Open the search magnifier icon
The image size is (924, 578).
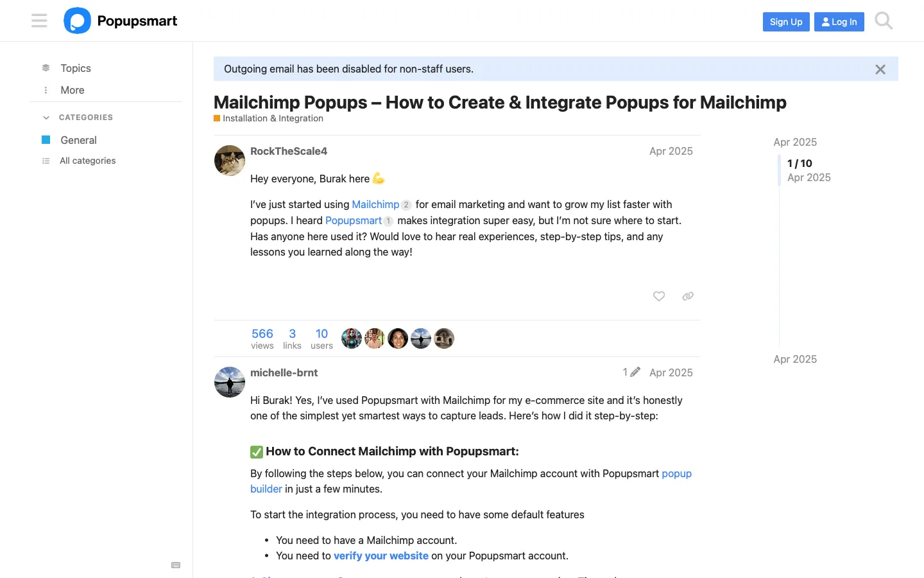click(884, 21)
